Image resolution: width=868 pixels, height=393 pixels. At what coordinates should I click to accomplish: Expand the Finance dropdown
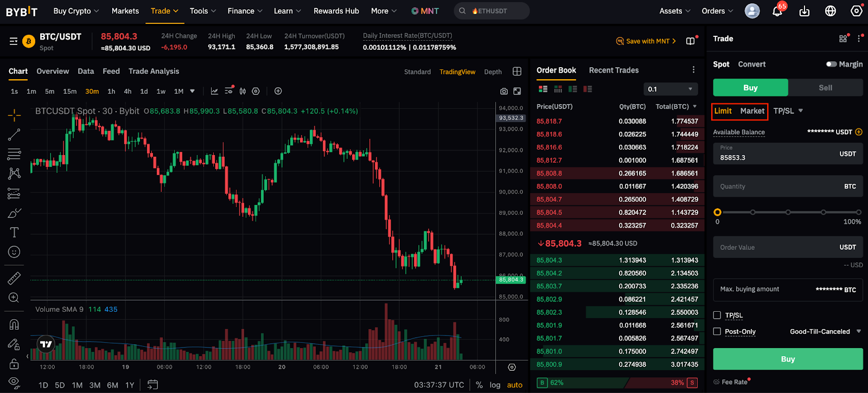245,11
